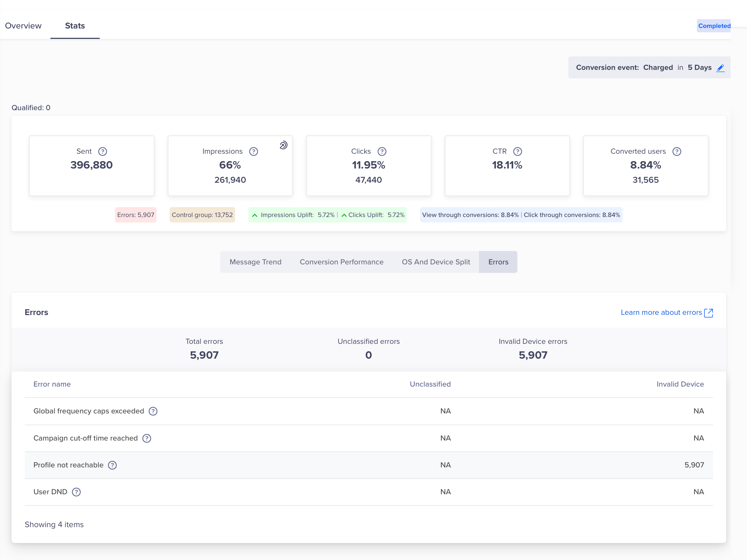Open the help tooltip beside Sent metric
The height and width of the screenshot is (560, 747).
103,151
